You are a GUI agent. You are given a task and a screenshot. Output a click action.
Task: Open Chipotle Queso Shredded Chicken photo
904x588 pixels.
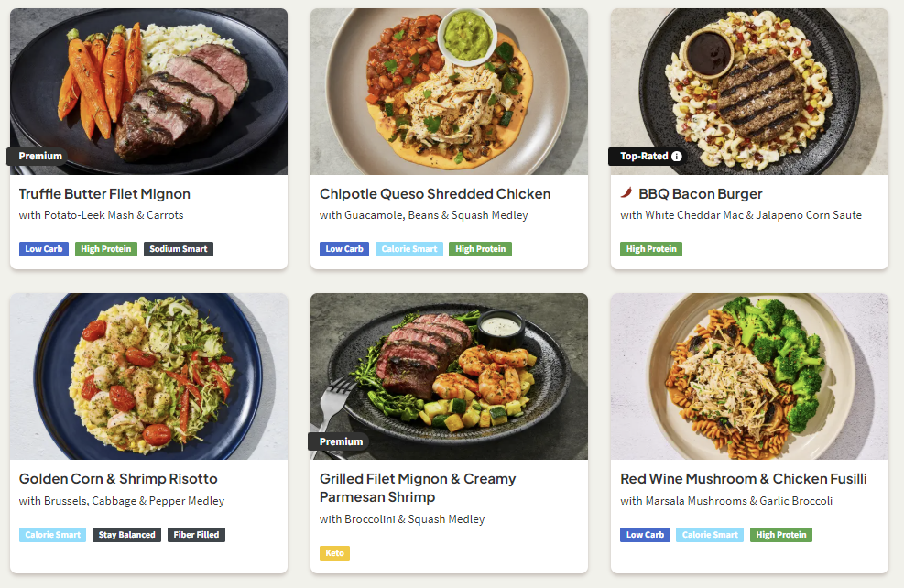(449, 92)
